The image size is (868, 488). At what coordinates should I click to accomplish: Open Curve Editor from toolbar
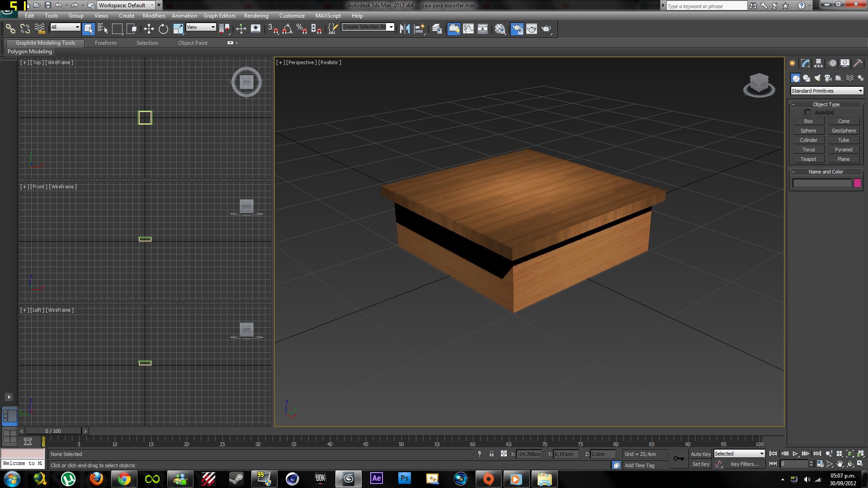[468, 29]
